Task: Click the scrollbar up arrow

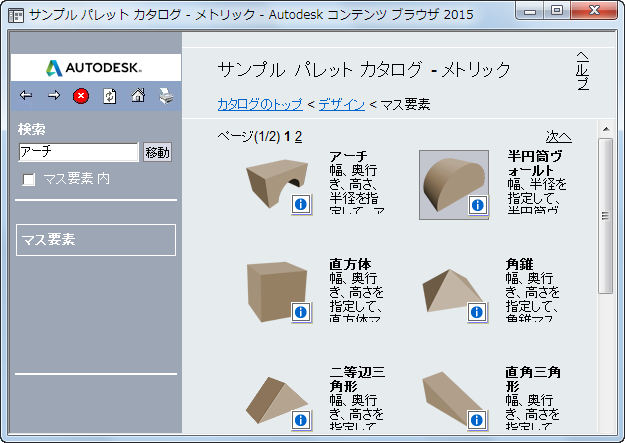Action: tap(606, 129)
